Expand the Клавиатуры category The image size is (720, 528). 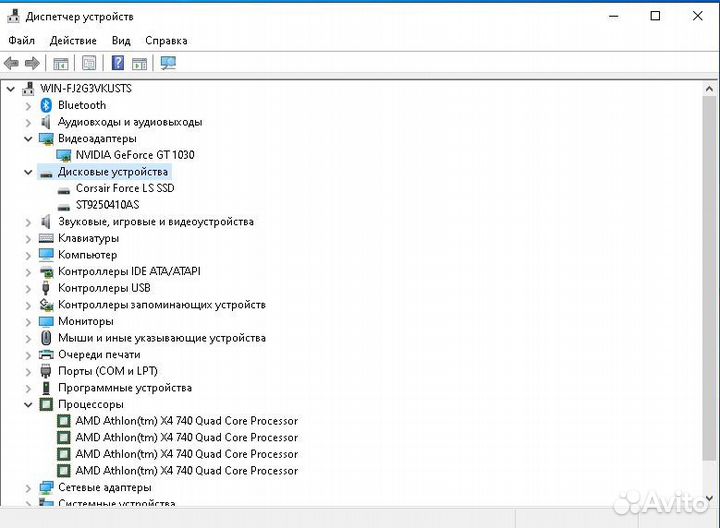pyautogui.click(x=28, y=239)
